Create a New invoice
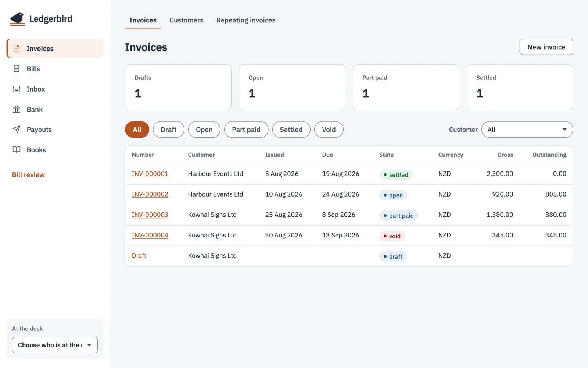The width and height of the screenshot is (588, 368). (546, 47)
